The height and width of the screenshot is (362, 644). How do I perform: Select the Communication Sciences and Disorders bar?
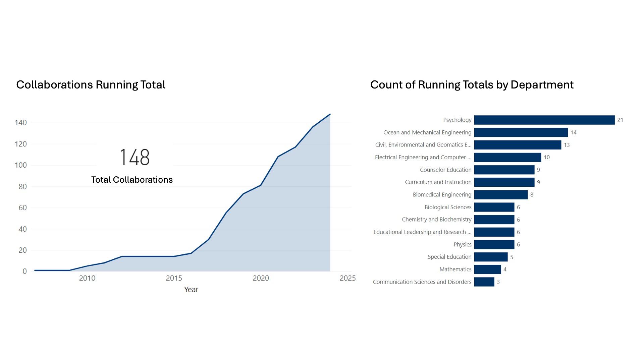tap(484, 282)
